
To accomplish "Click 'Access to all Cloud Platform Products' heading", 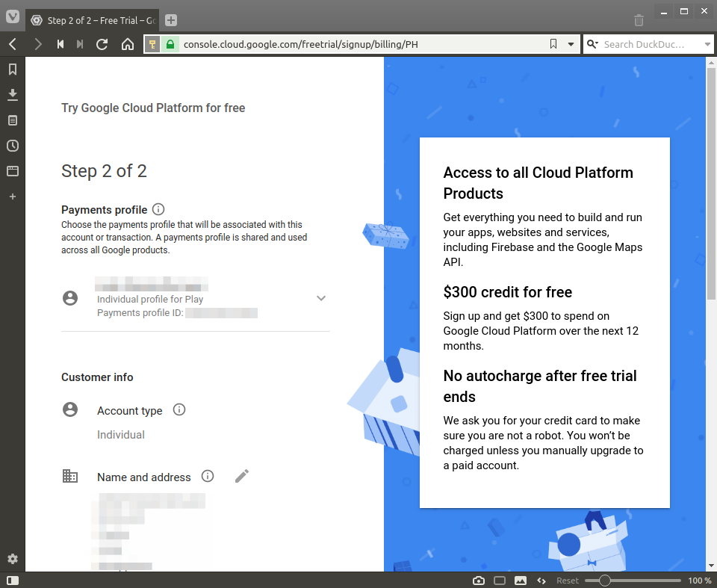I will (x=538, y=182).
